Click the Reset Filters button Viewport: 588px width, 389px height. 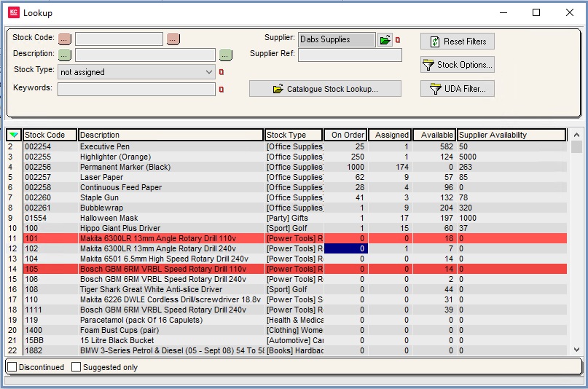click(x=457, y=42)
